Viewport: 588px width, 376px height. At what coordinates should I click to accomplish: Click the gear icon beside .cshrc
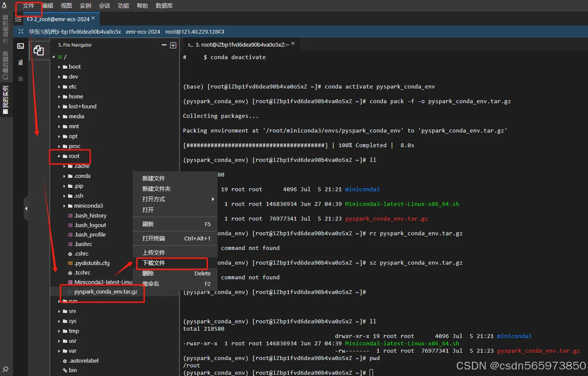coord(70,254)
